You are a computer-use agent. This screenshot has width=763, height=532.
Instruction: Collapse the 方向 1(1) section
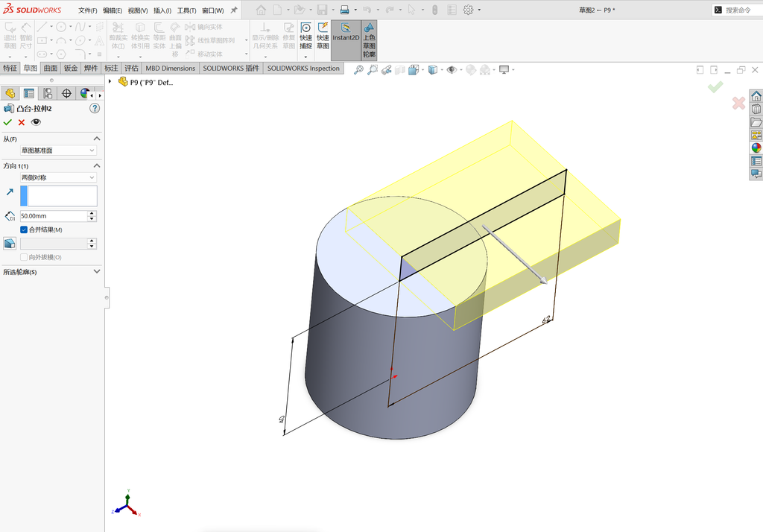click(97, 166)
